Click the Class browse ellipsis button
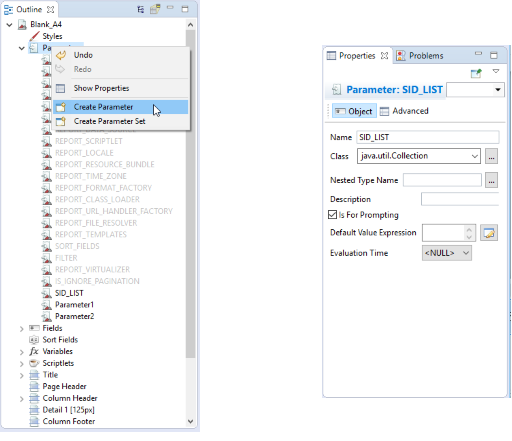This screenshot has width=512, height=441. point(491,156)
